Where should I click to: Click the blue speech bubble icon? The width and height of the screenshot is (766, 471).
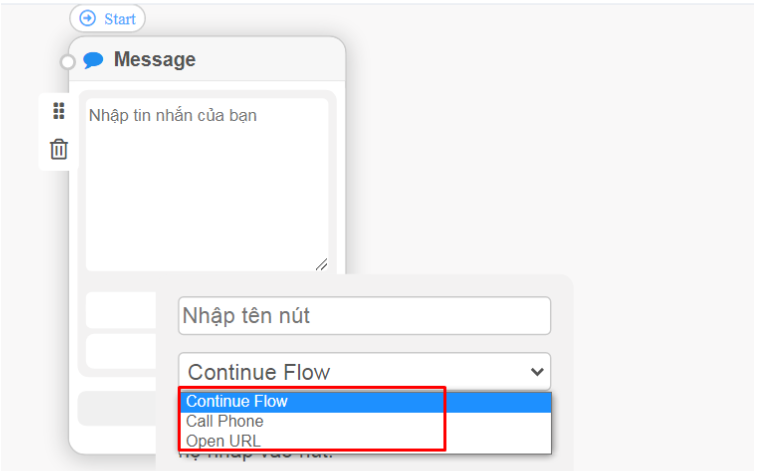click(93, 60)
